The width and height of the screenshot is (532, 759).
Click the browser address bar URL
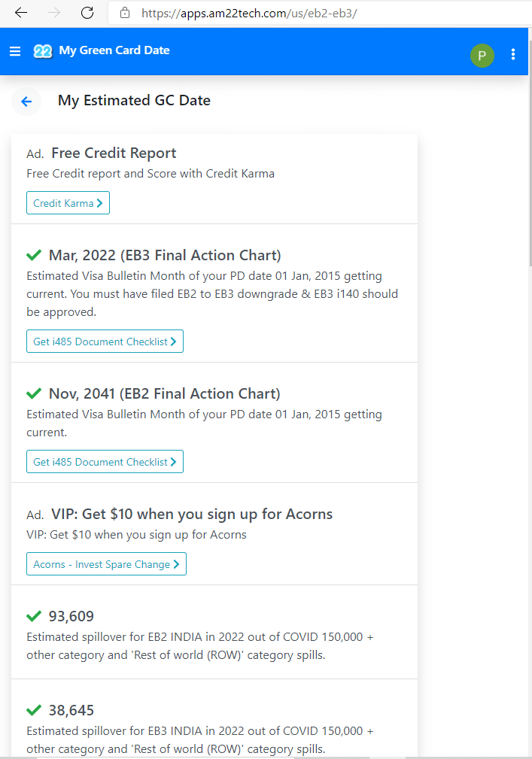point(248,13)
